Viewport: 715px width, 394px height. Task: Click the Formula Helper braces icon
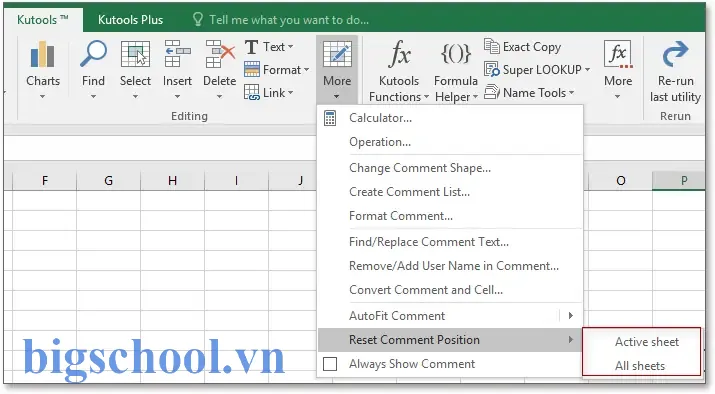pos(456,53)
